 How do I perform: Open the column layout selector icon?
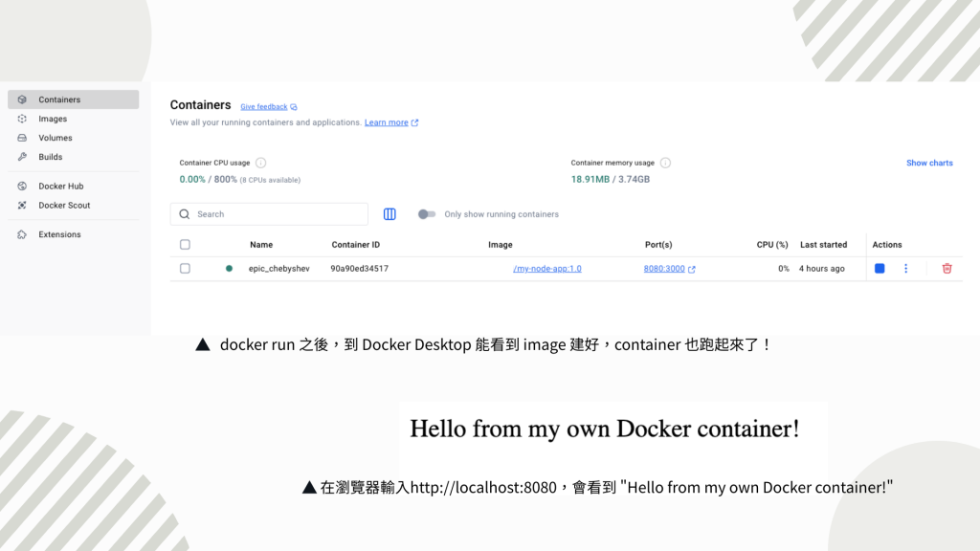390,214
